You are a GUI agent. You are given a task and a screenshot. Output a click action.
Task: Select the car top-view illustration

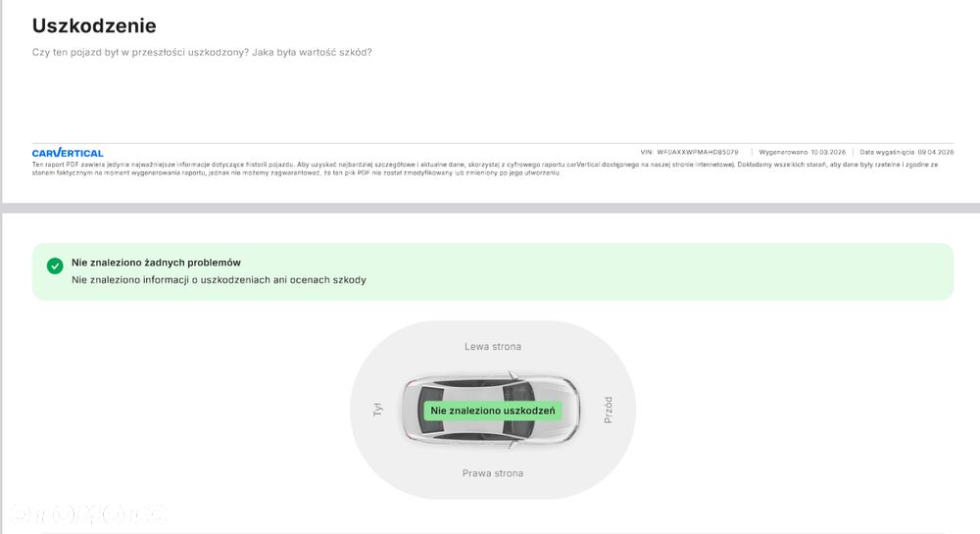coord(491,411)
